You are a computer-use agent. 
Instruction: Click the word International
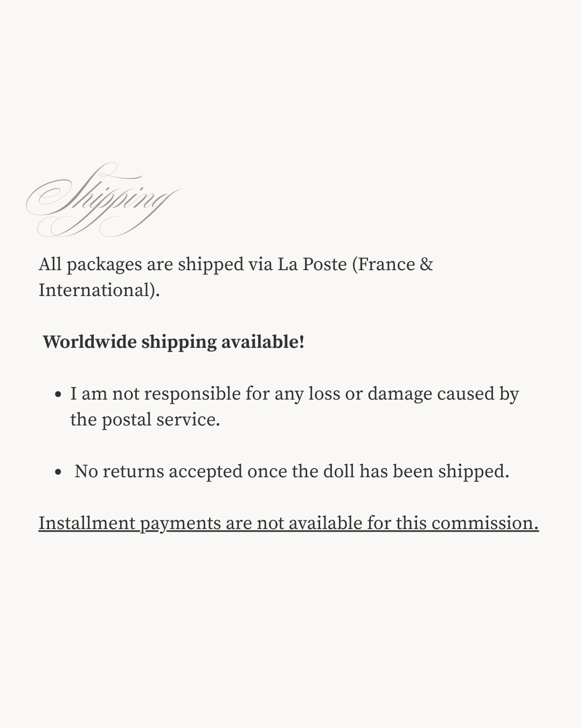[97, 290]
